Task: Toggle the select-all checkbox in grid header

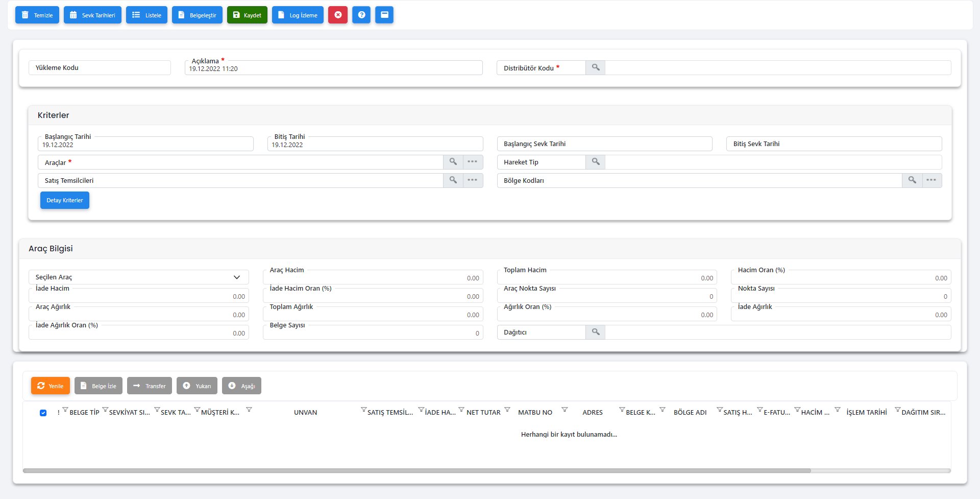Action: [x=43, y=413]
